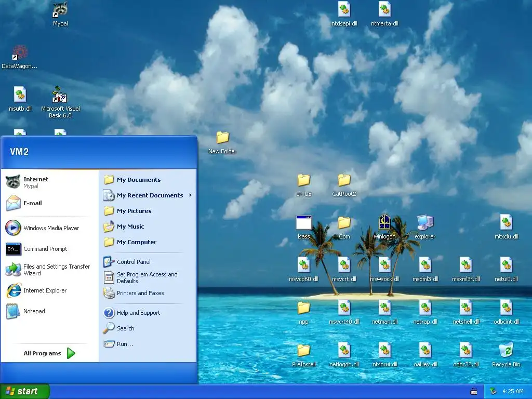The height and width of the screenshot is (399, 532).
Task: Open Control Panel from Start menu
Action: (x=148, y=262)
